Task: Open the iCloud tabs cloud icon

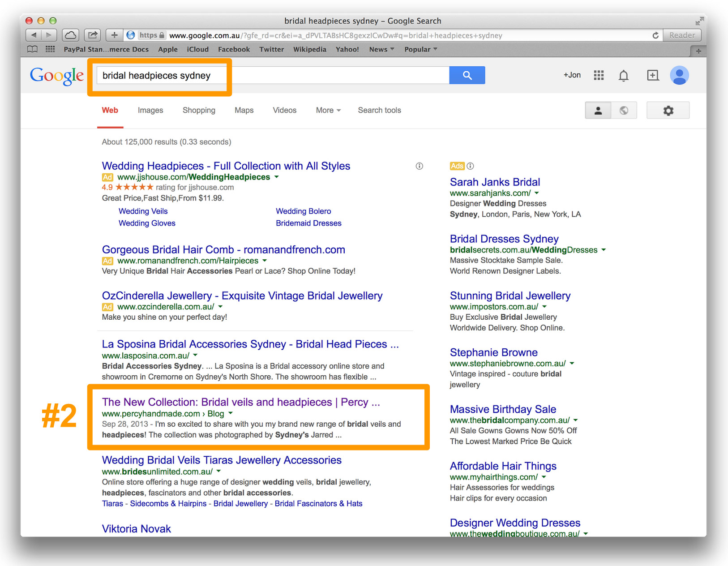Action: coord(70,35)
